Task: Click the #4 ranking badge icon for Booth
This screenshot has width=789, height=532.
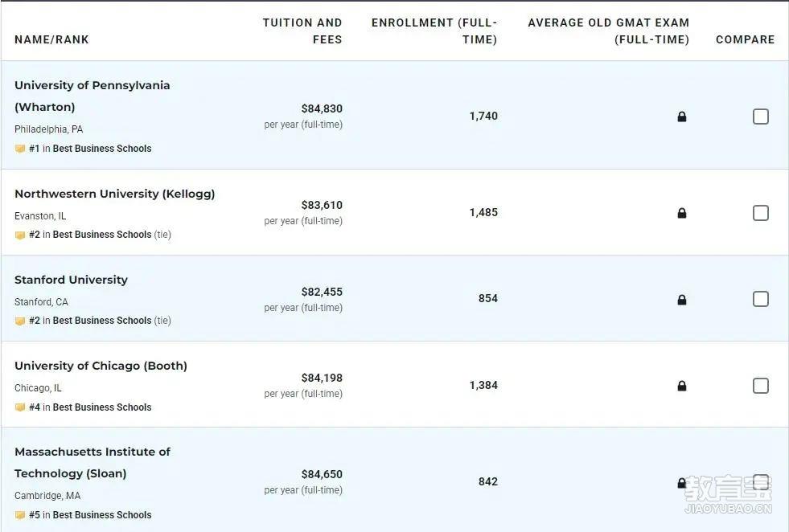Action: pos(20,407)
